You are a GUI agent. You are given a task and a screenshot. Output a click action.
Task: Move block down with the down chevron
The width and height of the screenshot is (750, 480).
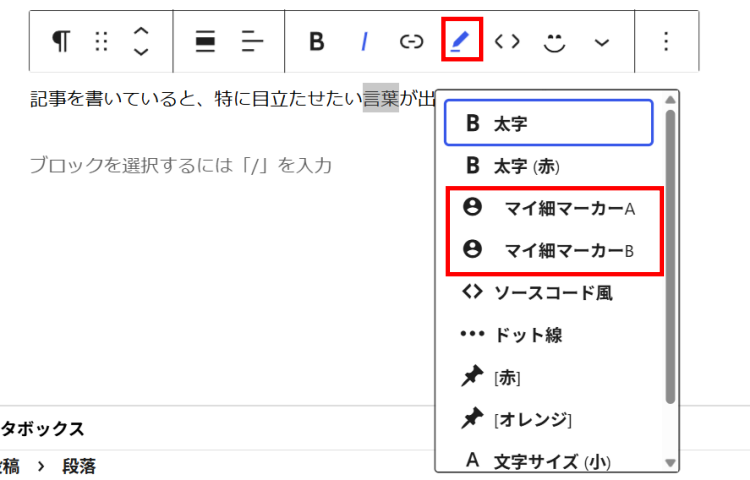140,51
